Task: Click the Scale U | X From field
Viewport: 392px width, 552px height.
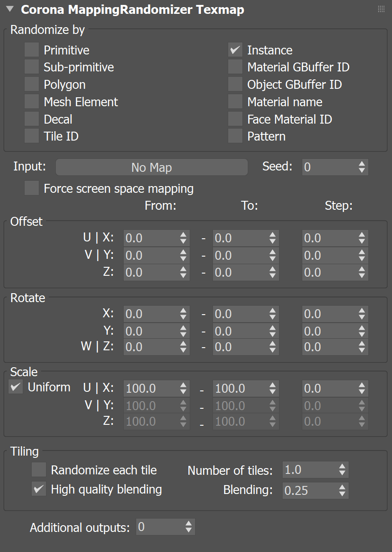Action: tap(151, 388)
